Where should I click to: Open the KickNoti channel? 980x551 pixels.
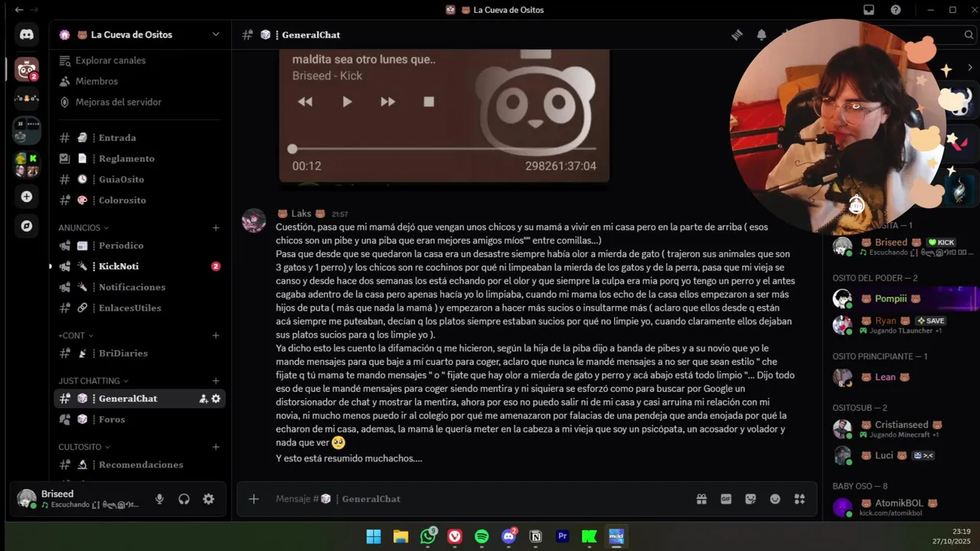[x=139, y=266]
